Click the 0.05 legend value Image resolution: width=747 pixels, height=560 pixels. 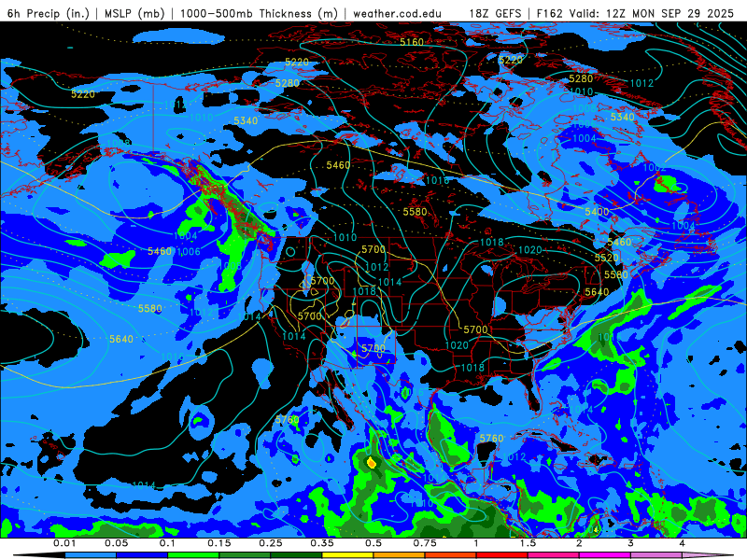(x=116, y=543)
